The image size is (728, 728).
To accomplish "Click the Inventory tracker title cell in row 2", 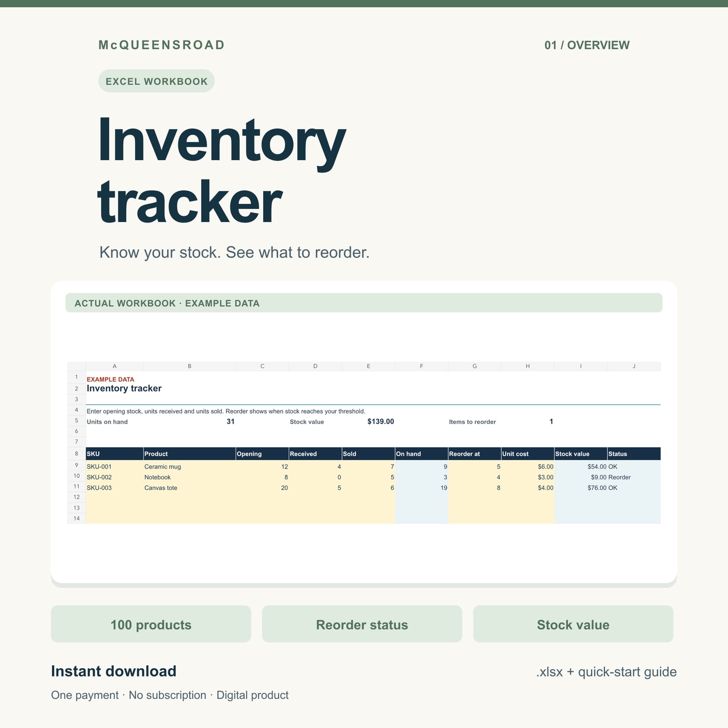I will [124, 388].
